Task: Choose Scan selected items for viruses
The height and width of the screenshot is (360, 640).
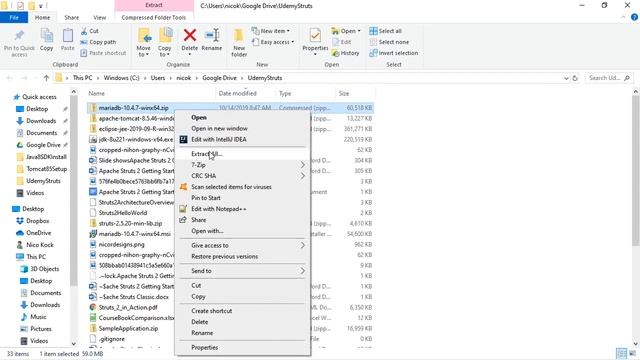Action: [x=242, y=187]
